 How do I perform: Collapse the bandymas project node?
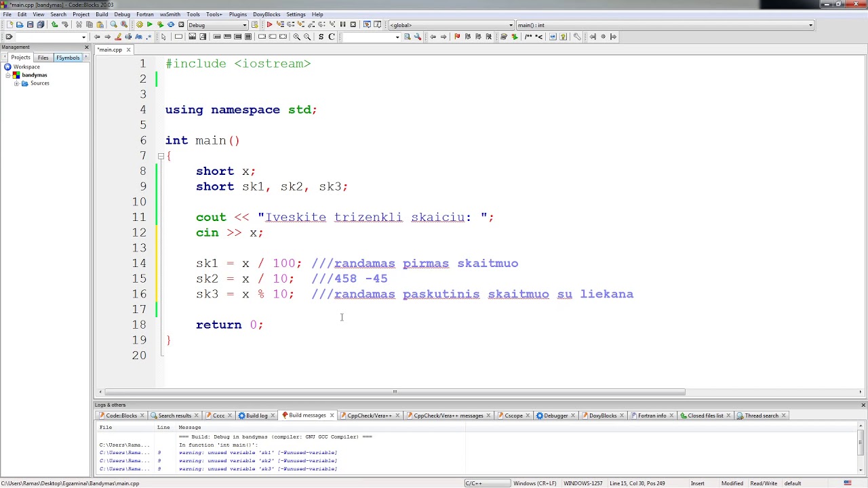[8, 75]
